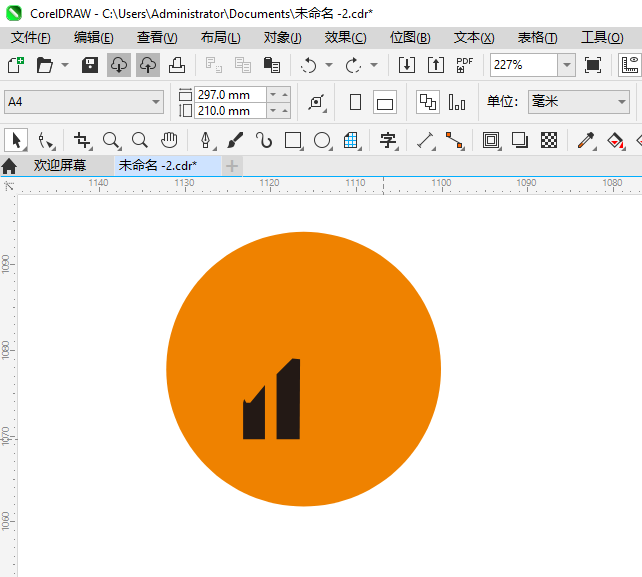Select the Ellipse tool

(x=322, y=140)
